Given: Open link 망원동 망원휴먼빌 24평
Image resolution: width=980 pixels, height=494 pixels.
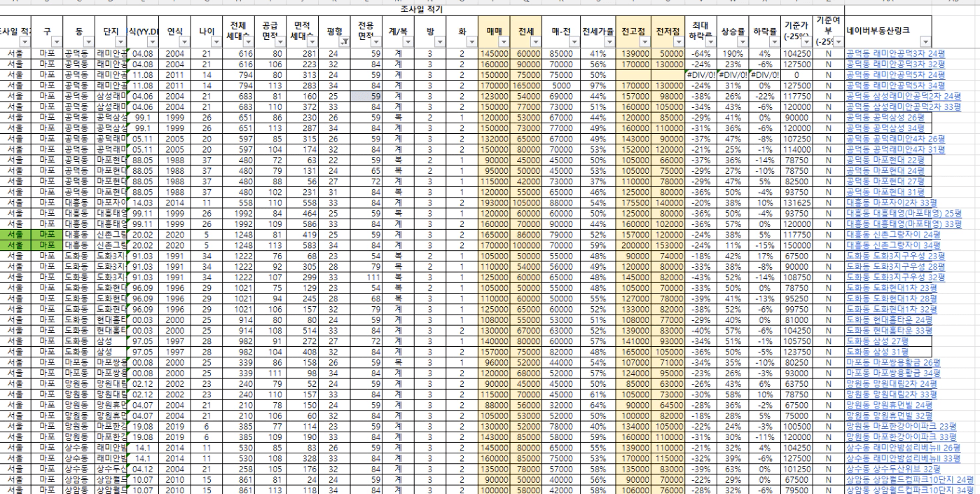Looking at the screenshot, I should tap(888, 404).
